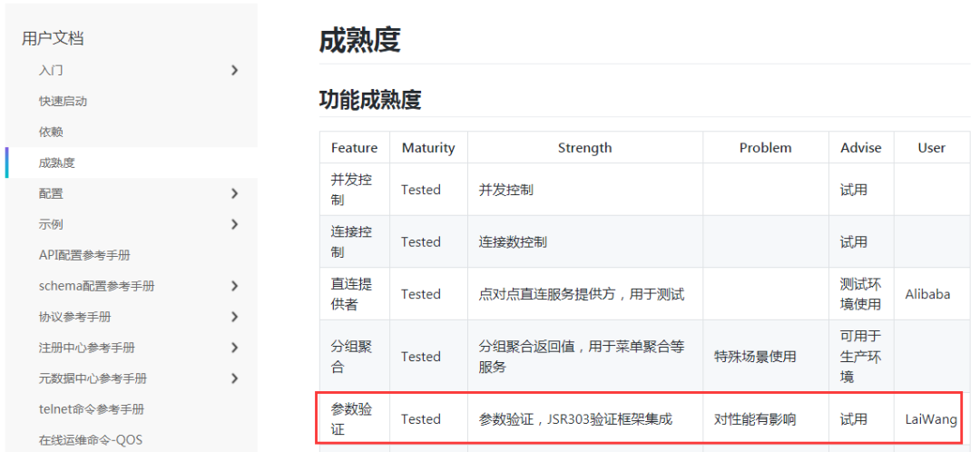Open 在线运维命令-QOS page
This screenshot has height=452, width=980.
pyautogui.click(x=91, y=440)
